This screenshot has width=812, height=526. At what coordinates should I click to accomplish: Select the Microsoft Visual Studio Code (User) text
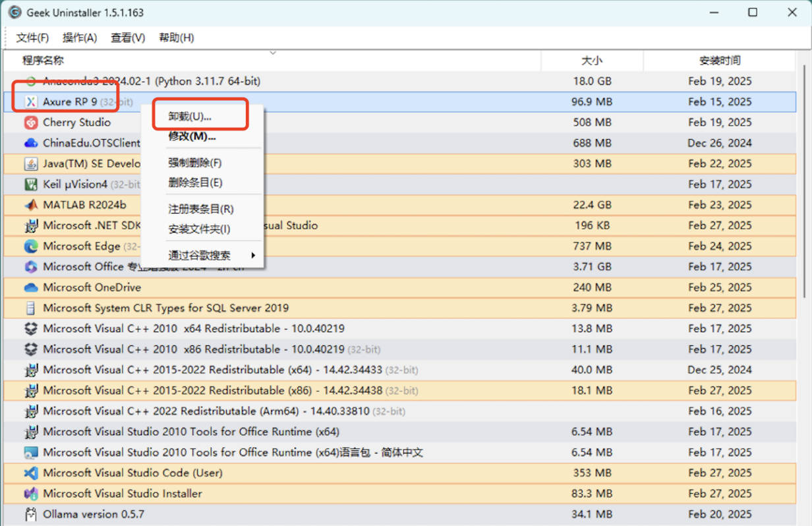click(x=132, y=473)
